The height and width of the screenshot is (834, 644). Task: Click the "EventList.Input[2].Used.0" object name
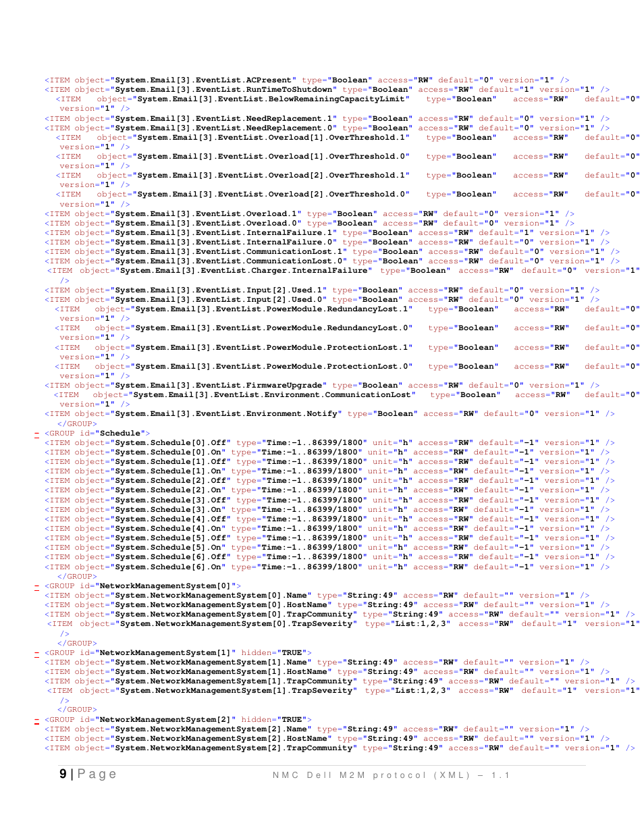[219, 299]
